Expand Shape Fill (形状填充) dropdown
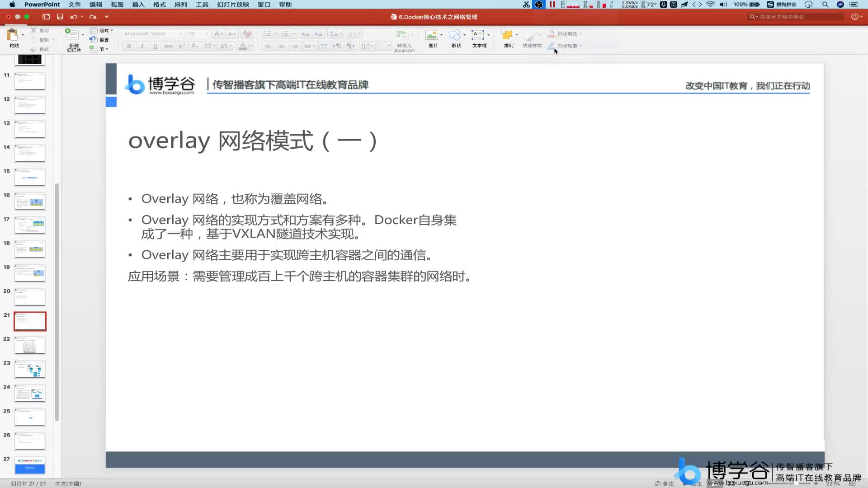Screen dimensions: 868x488 click(581, 34)
